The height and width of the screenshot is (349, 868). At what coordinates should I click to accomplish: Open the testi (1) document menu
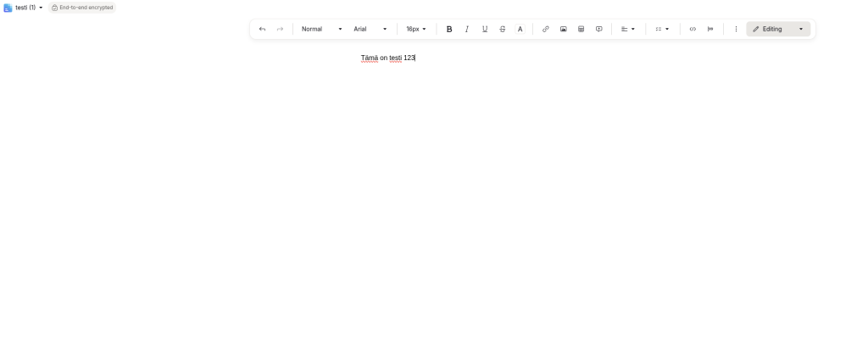coord(29,8)
